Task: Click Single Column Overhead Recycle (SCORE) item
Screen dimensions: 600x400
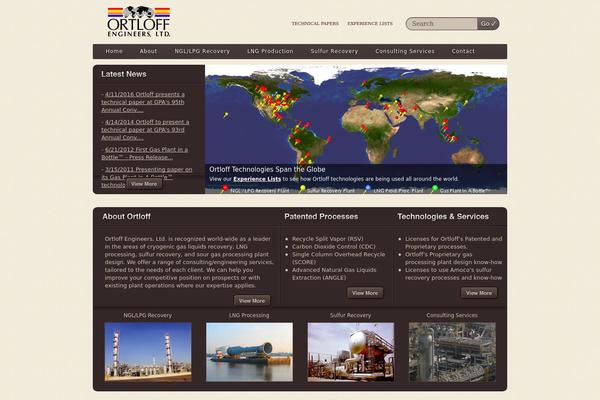Action: pyautogui.click(x=339, y=258)
